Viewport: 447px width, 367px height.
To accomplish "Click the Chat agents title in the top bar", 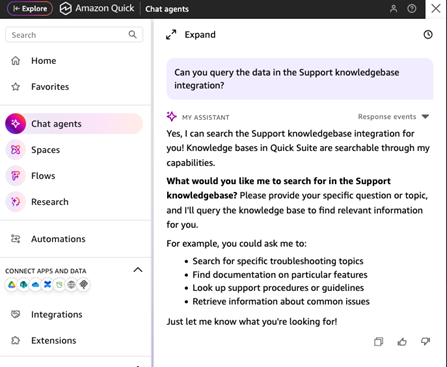I will (x=167, y=9).
